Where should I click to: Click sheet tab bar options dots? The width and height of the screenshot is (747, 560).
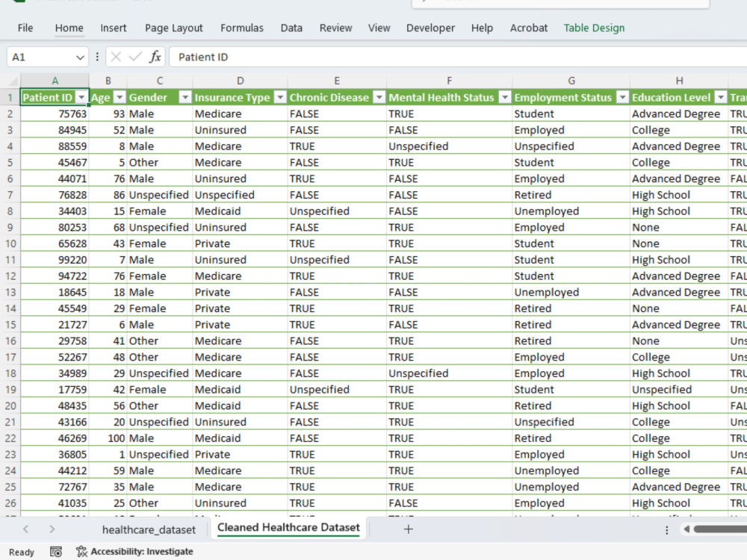[x=666, y=529]
